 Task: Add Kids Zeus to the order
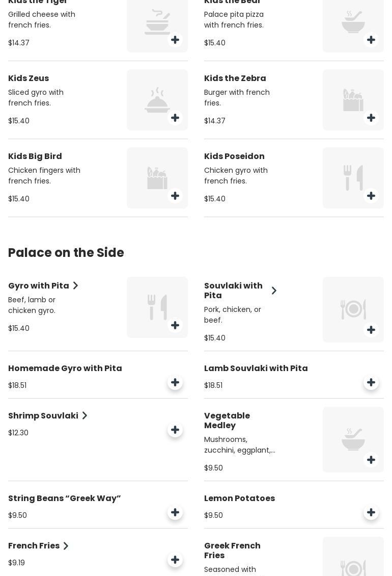[175, 118]
